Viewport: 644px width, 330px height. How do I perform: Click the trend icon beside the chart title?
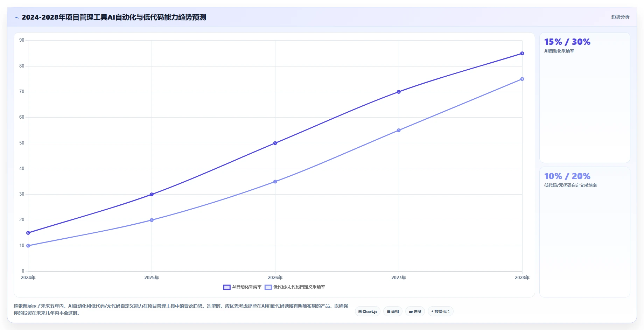click(x=16, y=17)
